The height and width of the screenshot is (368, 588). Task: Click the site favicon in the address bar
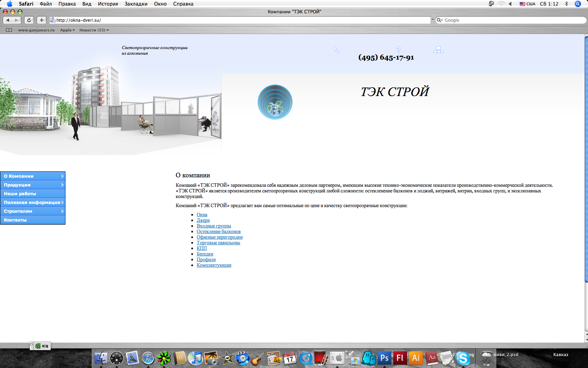tap(53, 20)
